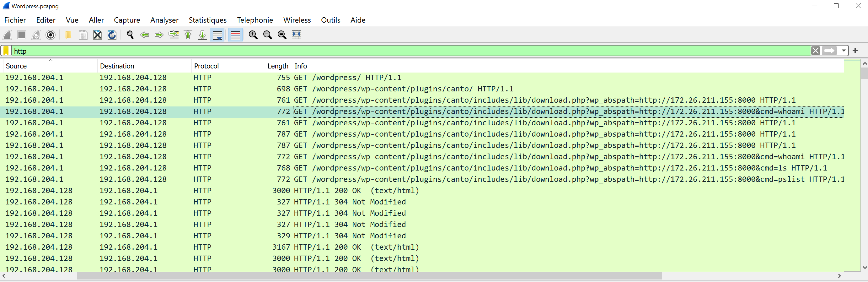Viewport: 868px width, 282px height.
Task: Open the Aller menu
Action: click(x=96, y=20)
